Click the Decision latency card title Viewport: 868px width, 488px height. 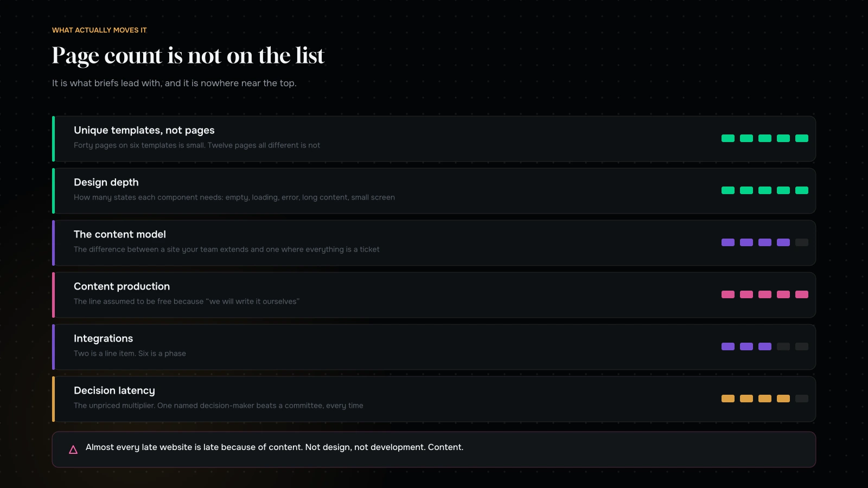click(114, 390)
